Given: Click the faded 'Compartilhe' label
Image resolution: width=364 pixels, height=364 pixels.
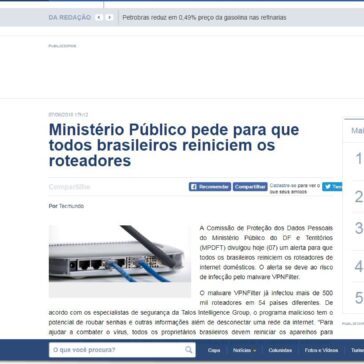Looking at the screenshot, I should click(69, 187).
